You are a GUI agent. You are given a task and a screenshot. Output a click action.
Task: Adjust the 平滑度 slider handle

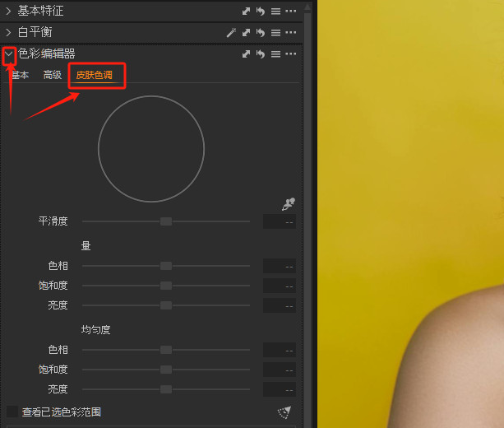click(x=166, y=221)
